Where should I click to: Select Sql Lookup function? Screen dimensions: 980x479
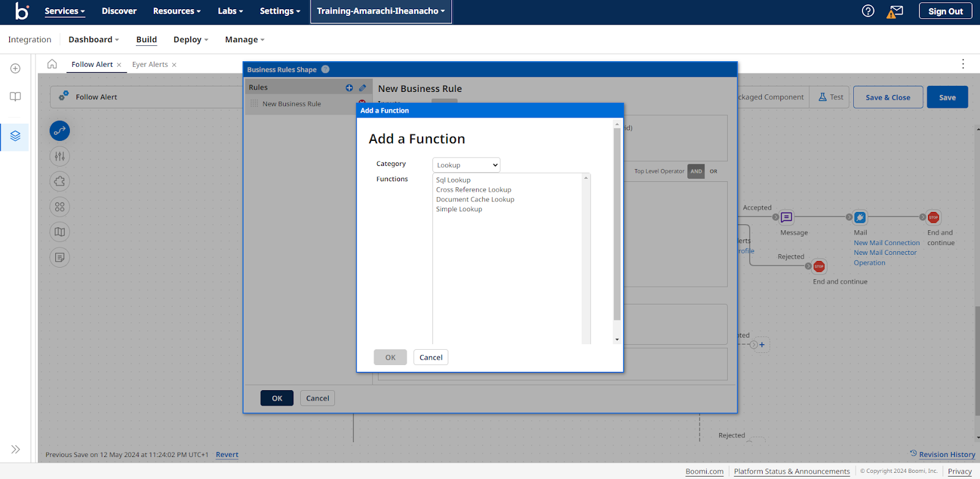[453, 180]
